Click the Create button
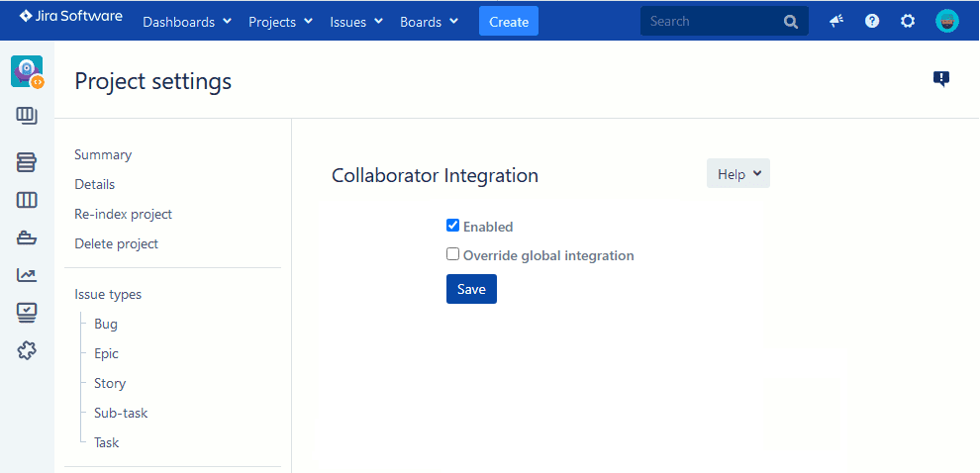This screenshot has width=980, height=473. coord(509,22)
